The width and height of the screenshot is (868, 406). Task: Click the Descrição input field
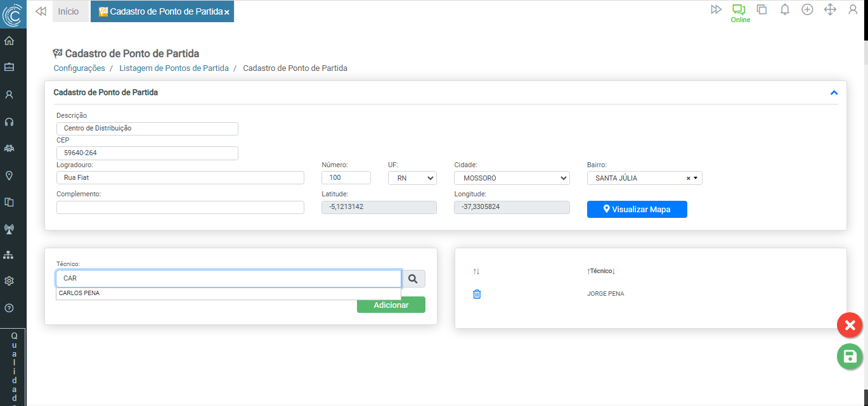tap(147, 129)
